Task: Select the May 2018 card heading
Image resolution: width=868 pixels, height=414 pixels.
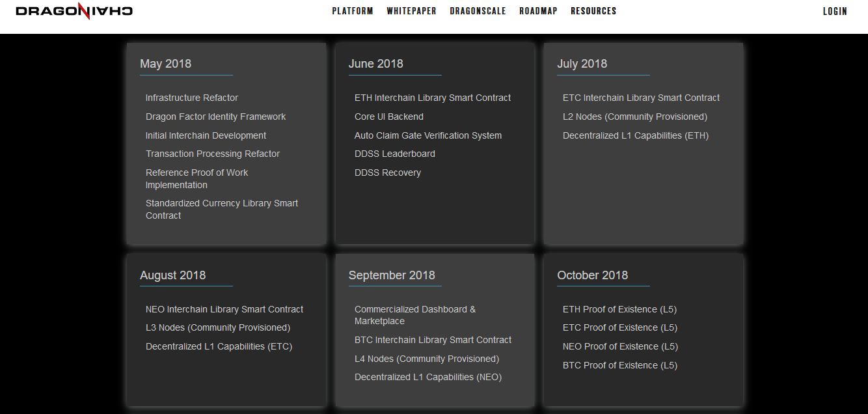Action: point(165,64)
